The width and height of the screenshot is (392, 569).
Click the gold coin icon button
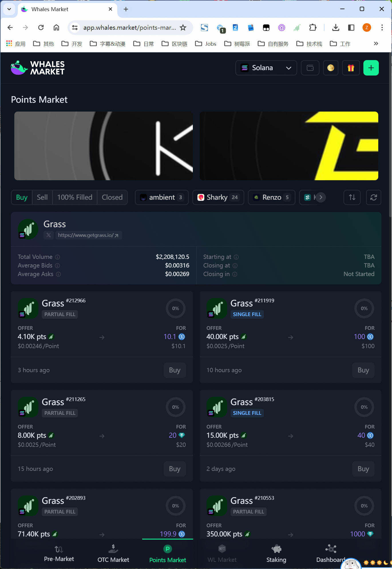331,68
